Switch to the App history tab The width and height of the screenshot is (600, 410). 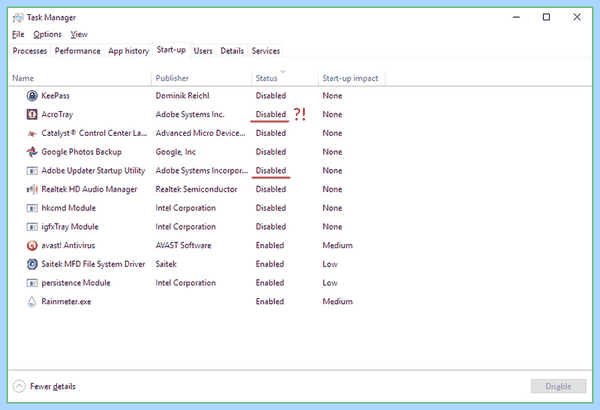[x=129, y=51]
